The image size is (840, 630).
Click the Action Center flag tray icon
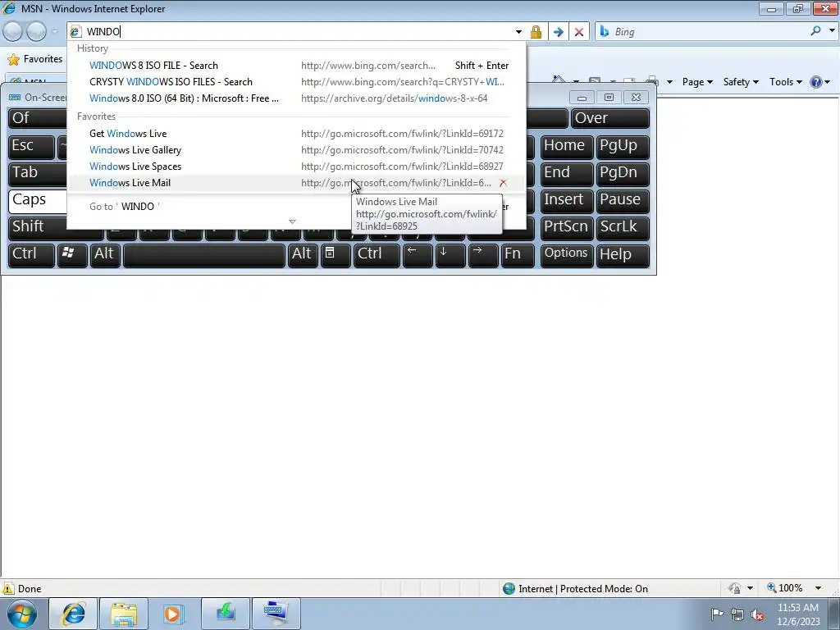(x=717, y=614)
